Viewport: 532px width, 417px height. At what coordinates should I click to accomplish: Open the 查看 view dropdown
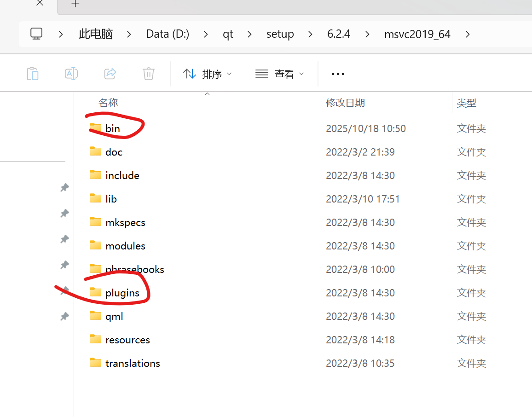pos(279,74)
